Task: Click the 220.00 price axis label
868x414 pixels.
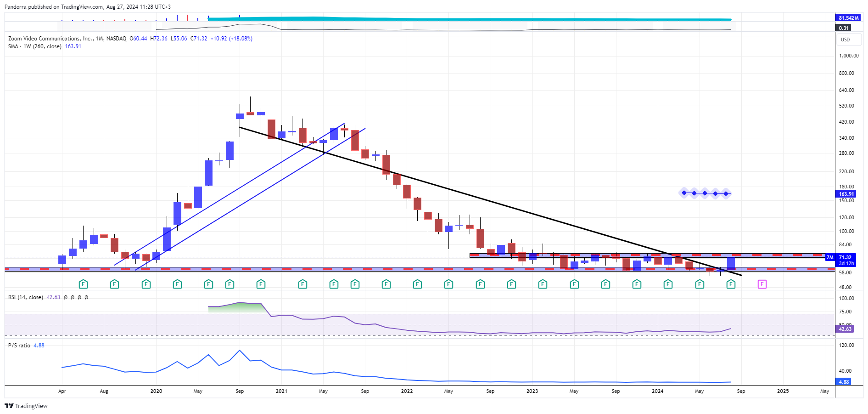Action: [x=846, y=171]
